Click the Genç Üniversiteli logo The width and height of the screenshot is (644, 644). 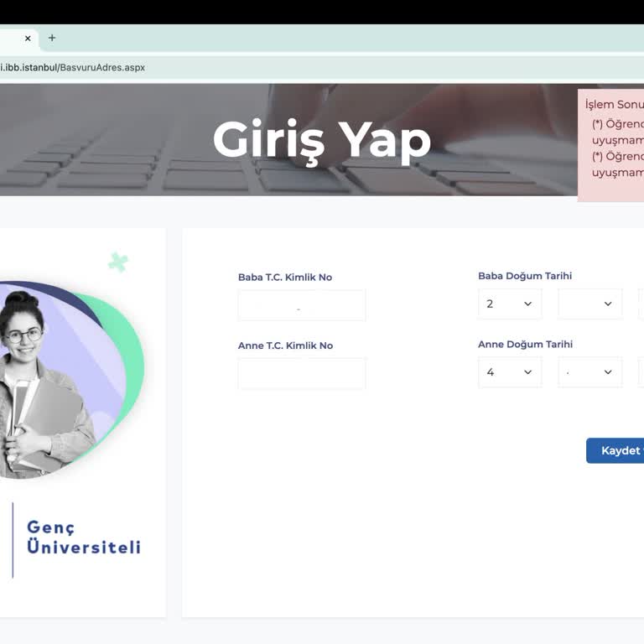pos(83,538)
